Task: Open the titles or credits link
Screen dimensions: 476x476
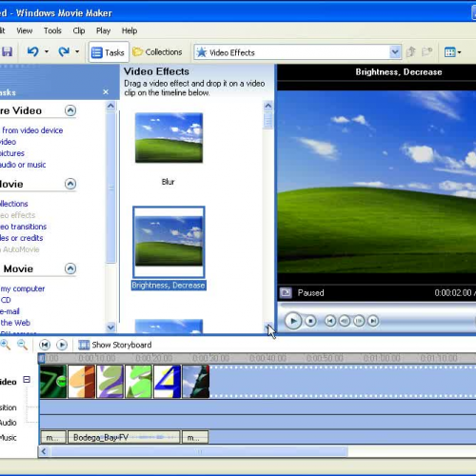Action: click(x=21, y=238)
